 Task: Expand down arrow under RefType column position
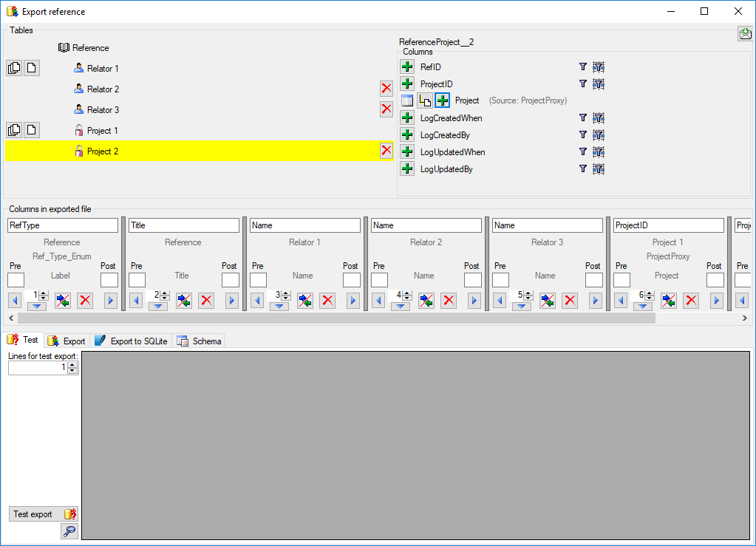(x=37, y=306)
